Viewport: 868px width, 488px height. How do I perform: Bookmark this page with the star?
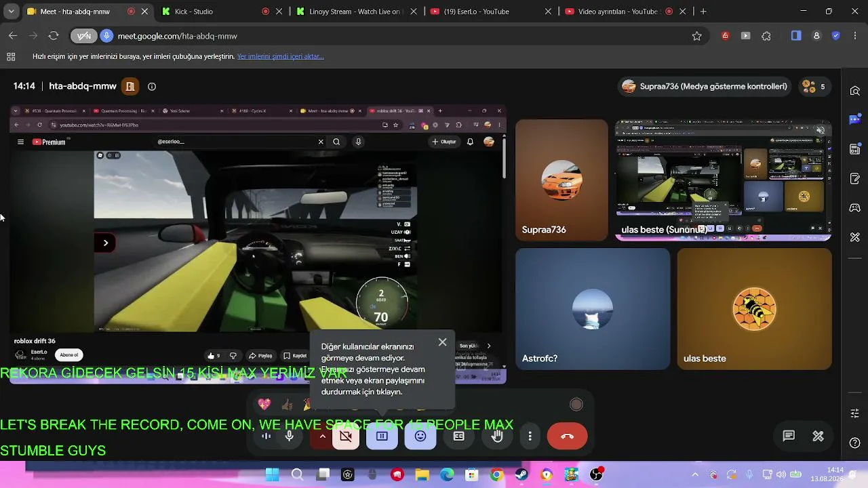696,36
